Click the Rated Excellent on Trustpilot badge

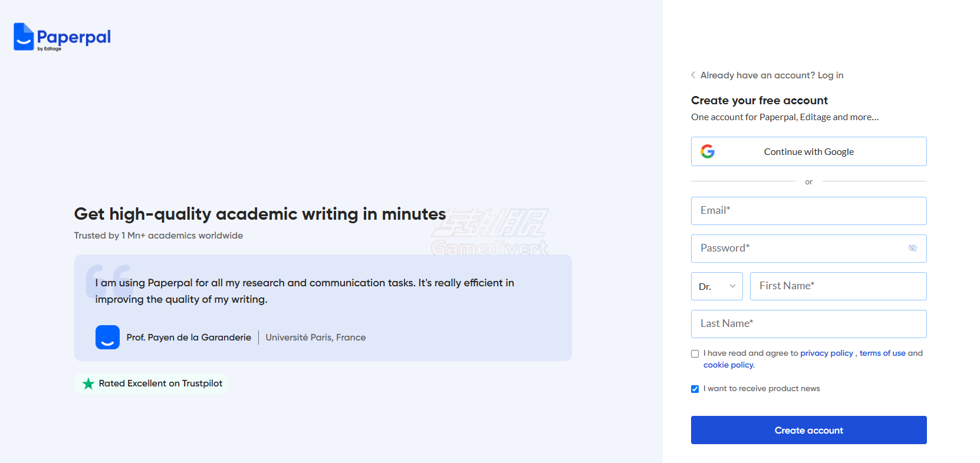[152, 383]
